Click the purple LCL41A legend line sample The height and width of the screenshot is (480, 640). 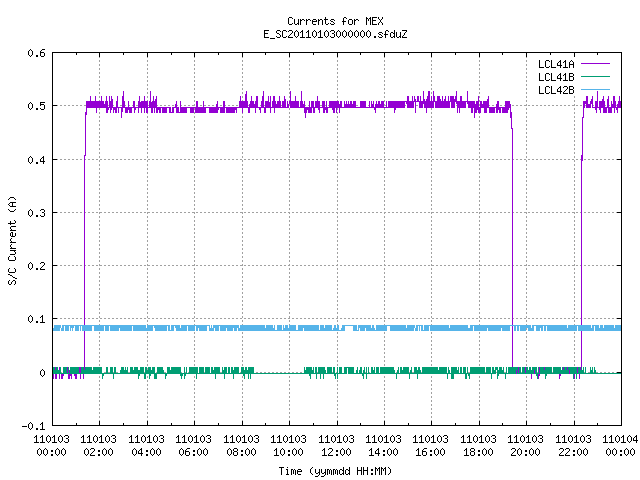595,64
